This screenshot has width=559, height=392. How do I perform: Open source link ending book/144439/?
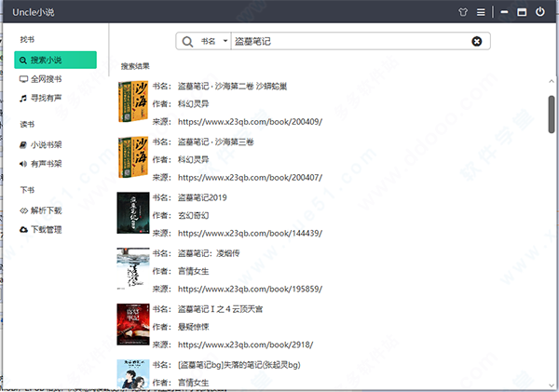click(250, 233)
